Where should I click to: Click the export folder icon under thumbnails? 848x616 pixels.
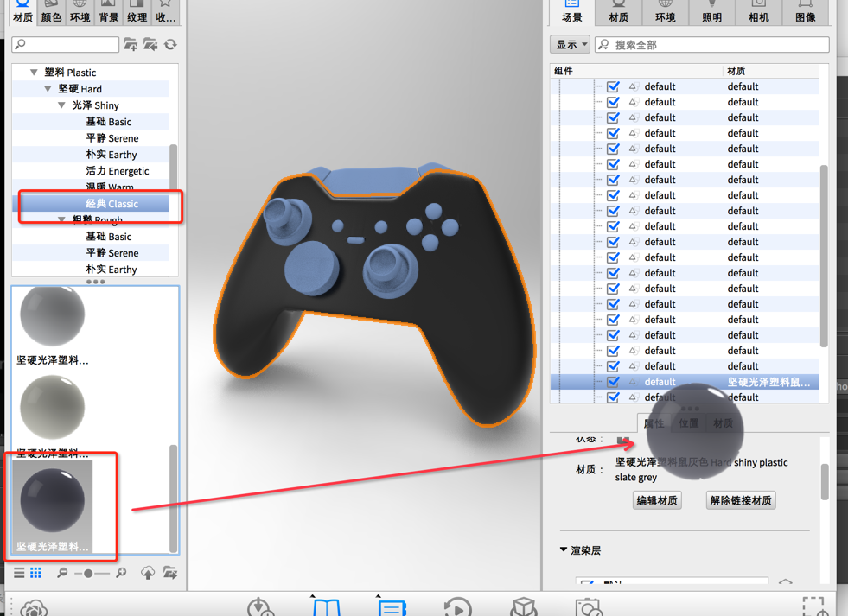point(169,573)
